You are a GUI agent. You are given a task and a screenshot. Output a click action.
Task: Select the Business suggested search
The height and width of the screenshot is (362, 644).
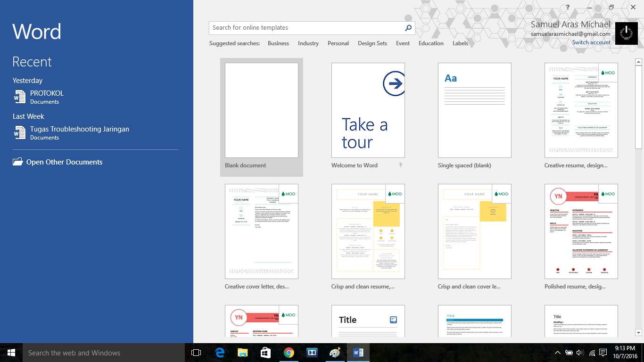(x=278, y=43)
